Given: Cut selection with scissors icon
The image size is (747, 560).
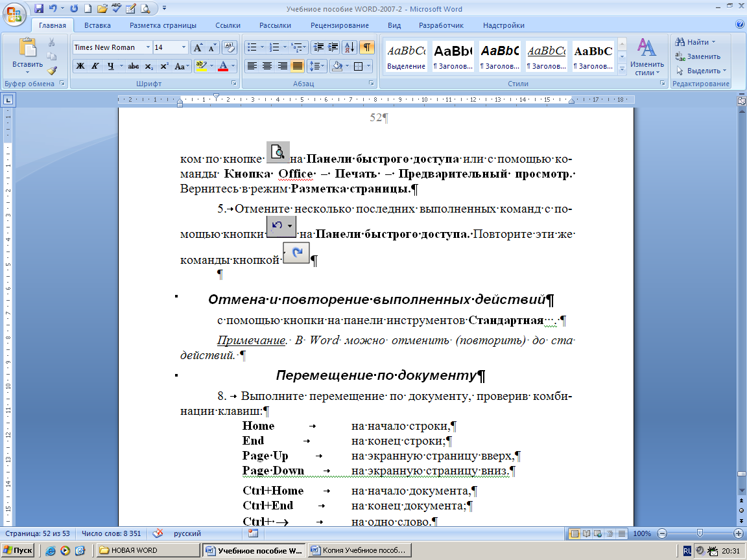Looking at the screenshot, I should pos(51,43).
